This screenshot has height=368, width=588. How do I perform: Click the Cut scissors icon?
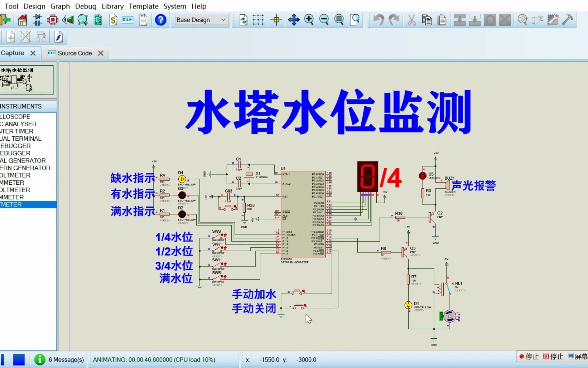point(412,20)
